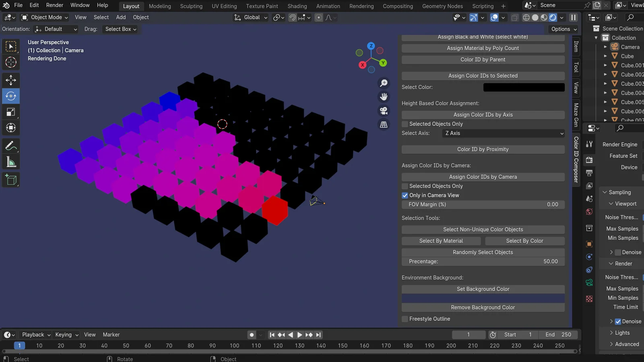Open the Object Mode dropdown
The height and width of the screenshot is (362, 644).
(x=44, y=17)
